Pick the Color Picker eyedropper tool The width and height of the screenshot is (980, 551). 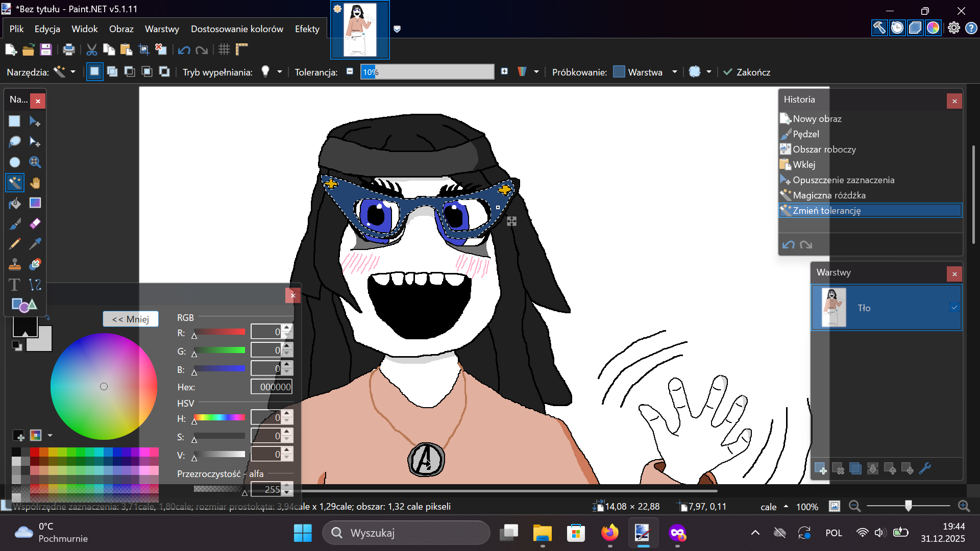pos(35,244)
